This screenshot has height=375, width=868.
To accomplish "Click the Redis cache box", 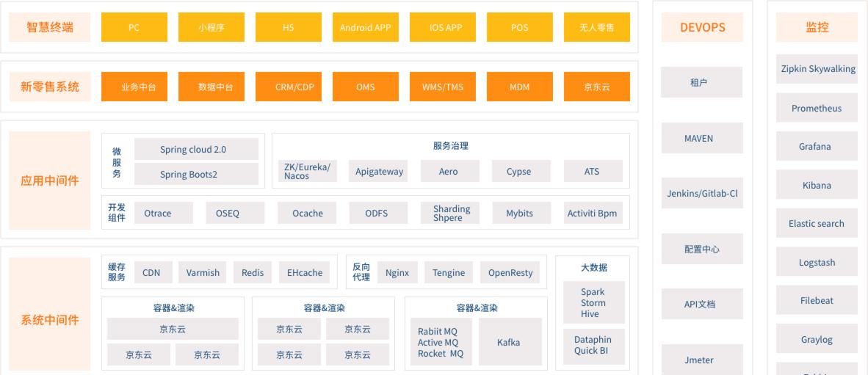I will [x=252, y=272].
